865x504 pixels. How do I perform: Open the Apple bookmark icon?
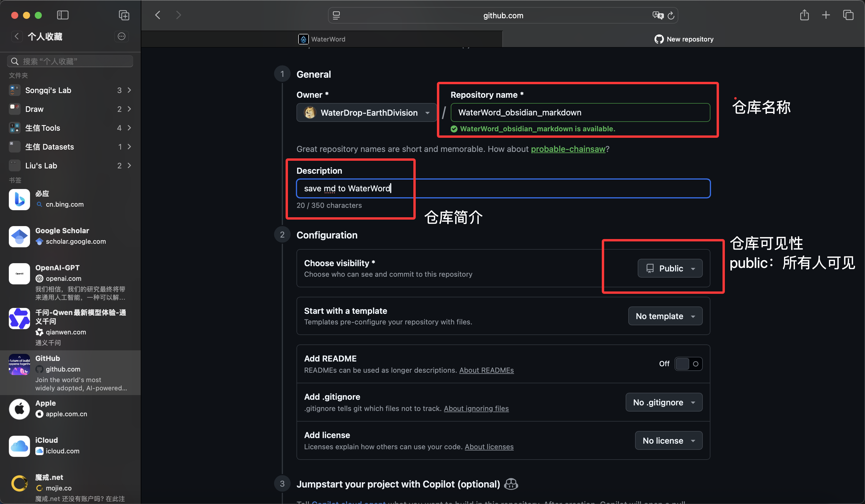pos(19,409)
